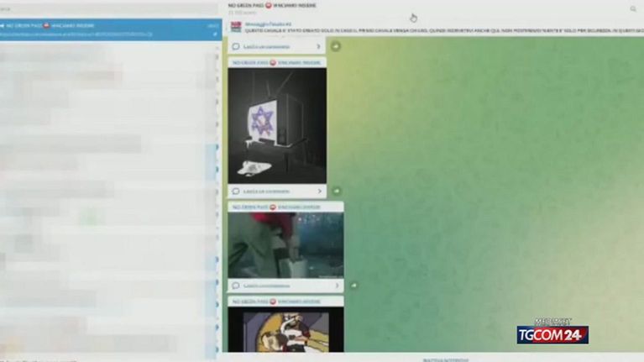Click the forward arrow beside the top comment bar
The width and height of the screenshot is (644, 362).
coord(336,46)
